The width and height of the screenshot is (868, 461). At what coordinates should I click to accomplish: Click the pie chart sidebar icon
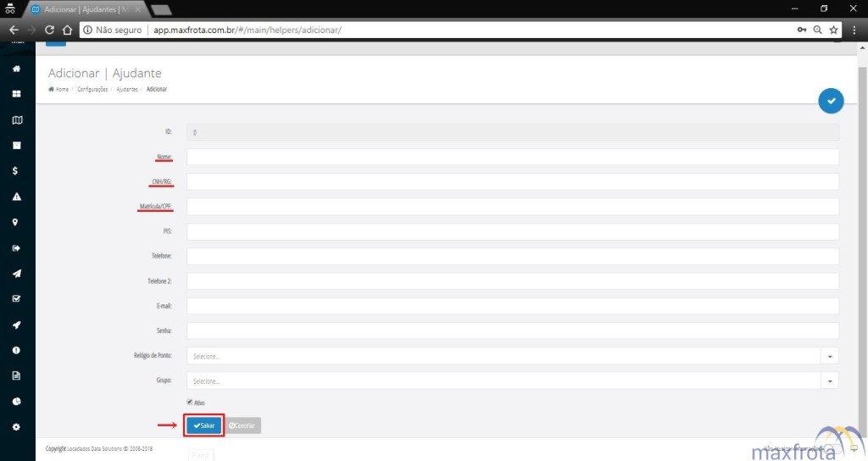(x=16, y=401)
